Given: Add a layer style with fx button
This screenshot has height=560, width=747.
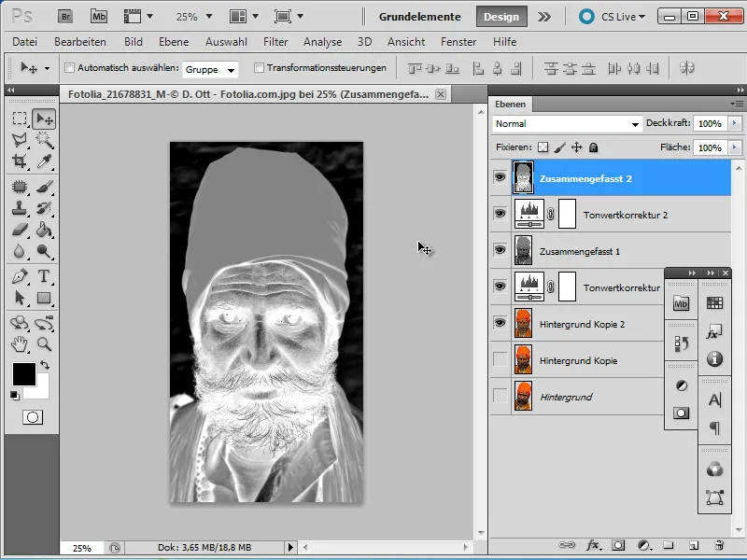Looking at the screenshot, I should click(x=593, y=545).
